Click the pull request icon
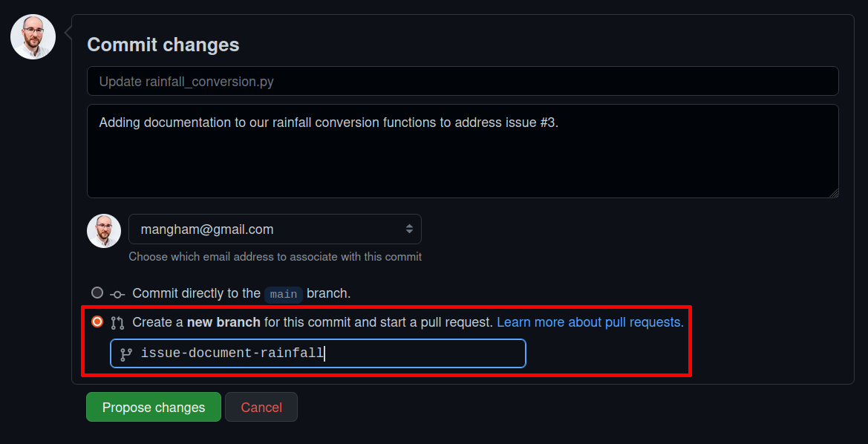 (117, 323)
